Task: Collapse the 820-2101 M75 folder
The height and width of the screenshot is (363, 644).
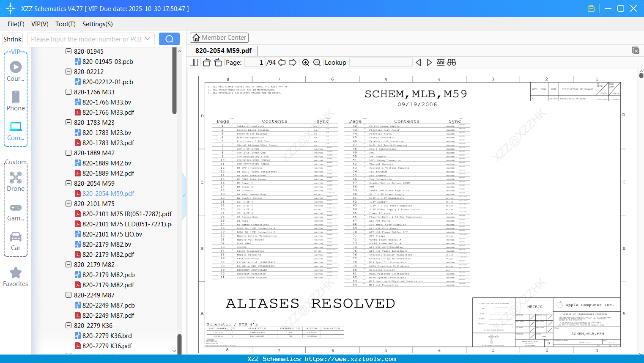Action: point(69,203)
